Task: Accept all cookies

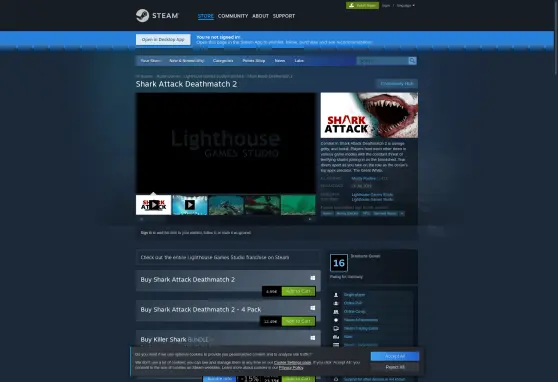Action: point(395,356)
